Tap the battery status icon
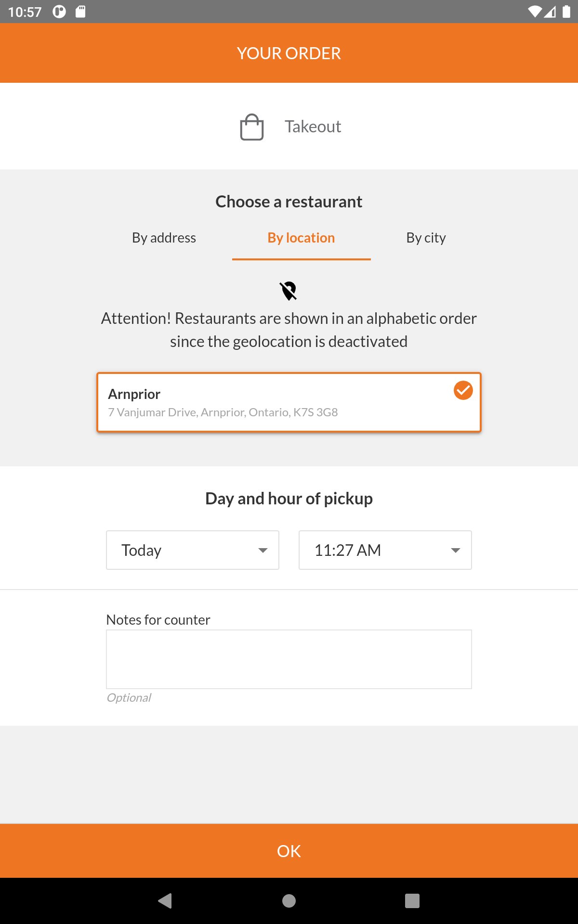Screen dimensions: 578x924 [x=566, y=12]
